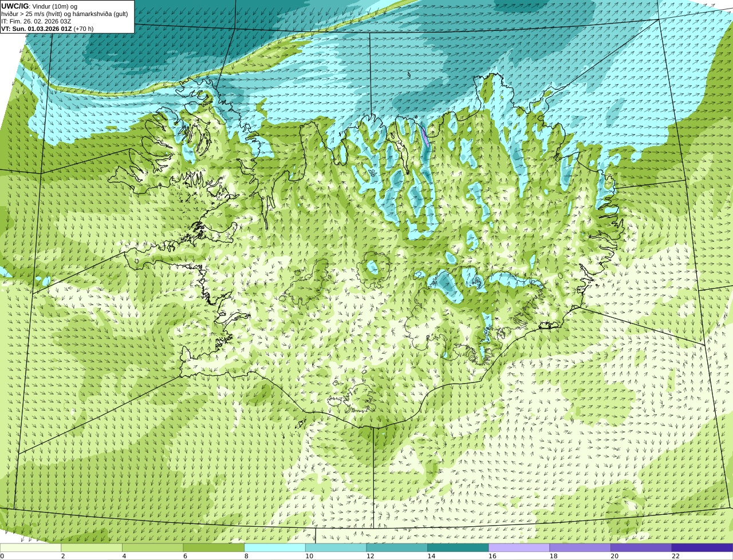Screen dimensions: 733x560
Task: Click the 12–14 m/s teal legend swatch
Action: (397, 547)
